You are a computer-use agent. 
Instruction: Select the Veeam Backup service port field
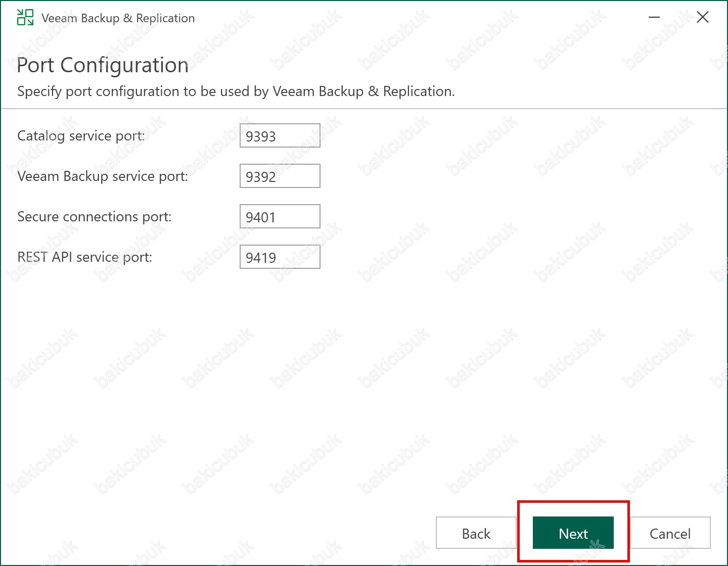[280, 176]
